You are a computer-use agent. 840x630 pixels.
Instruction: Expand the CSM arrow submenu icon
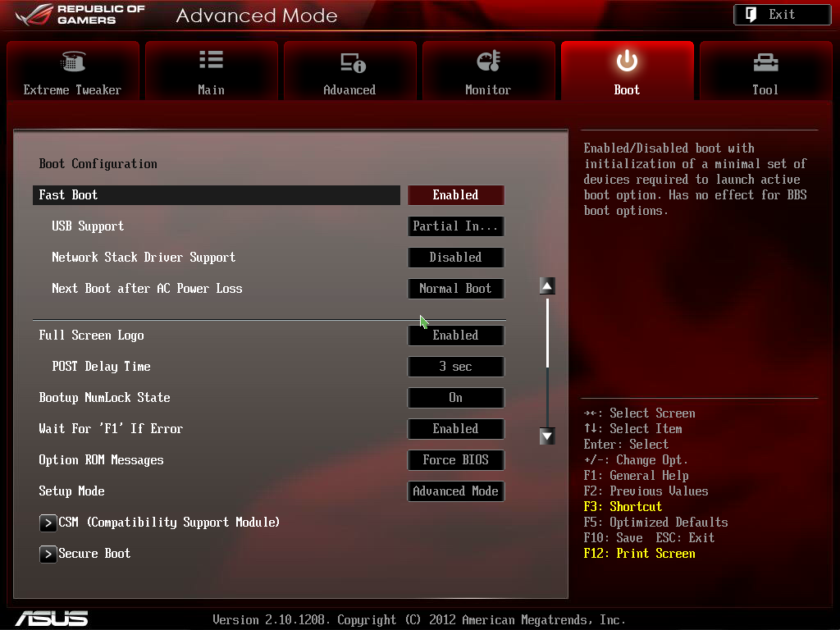tap(48, 523)
